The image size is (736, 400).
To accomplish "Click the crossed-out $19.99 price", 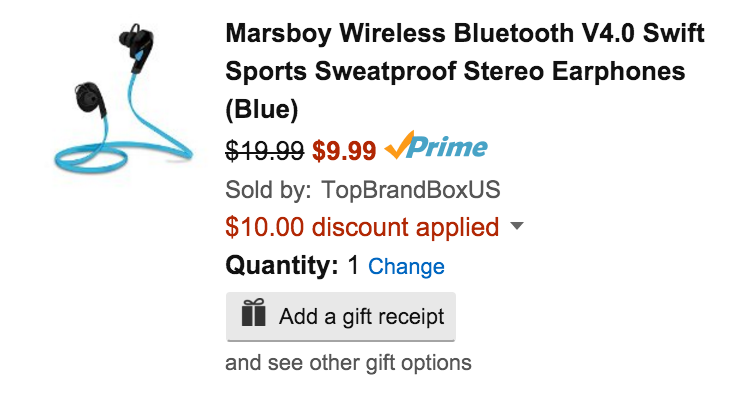I will click(265, 150).
